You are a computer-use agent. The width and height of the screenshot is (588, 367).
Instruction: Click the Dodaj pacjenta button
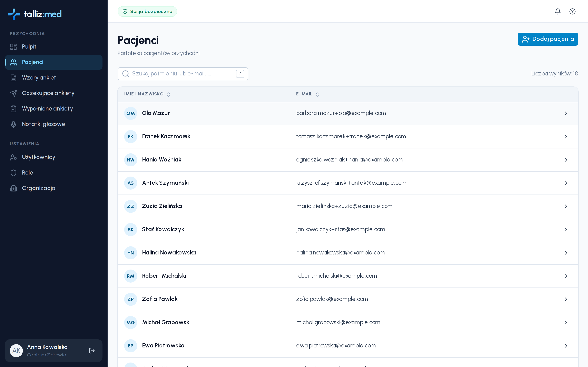coord(548,39)
